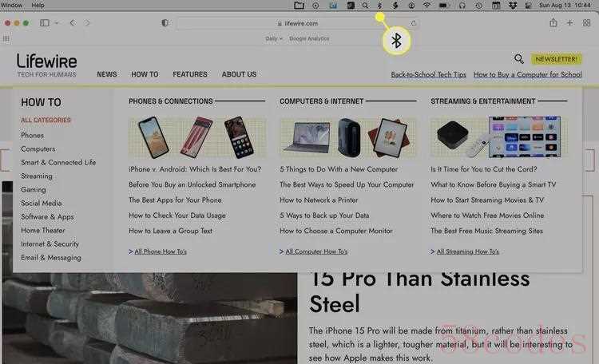Viewport: 599px width, 364px height.
Task: Open How to Check Your Data Usage
Action: click(177, 216)
